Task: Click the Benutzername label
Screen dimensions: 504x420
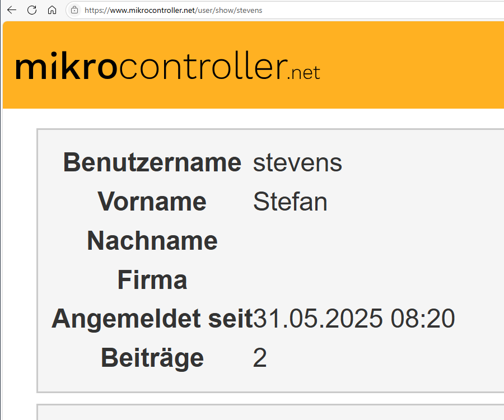Action: coord(152,162)
